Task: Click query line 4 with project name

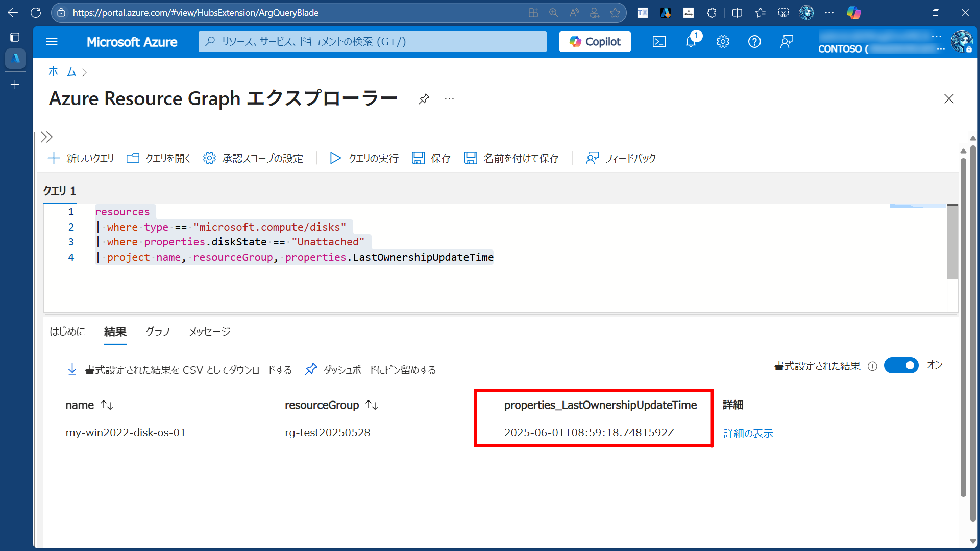Action: [x=295, y=257]
